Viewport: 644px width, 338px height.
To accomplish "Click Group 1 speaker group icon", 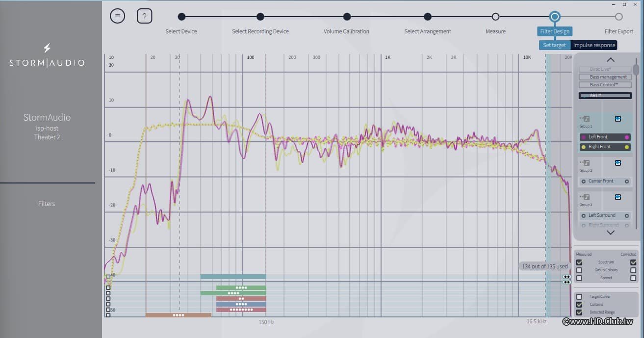I will (586, 119).
